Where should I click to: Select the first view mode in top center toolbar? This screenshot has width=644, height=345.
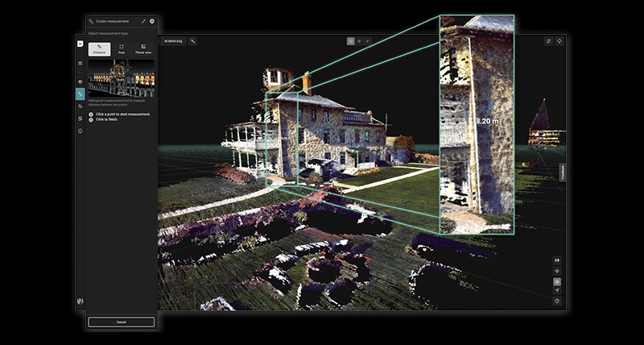tap(351, 40)
